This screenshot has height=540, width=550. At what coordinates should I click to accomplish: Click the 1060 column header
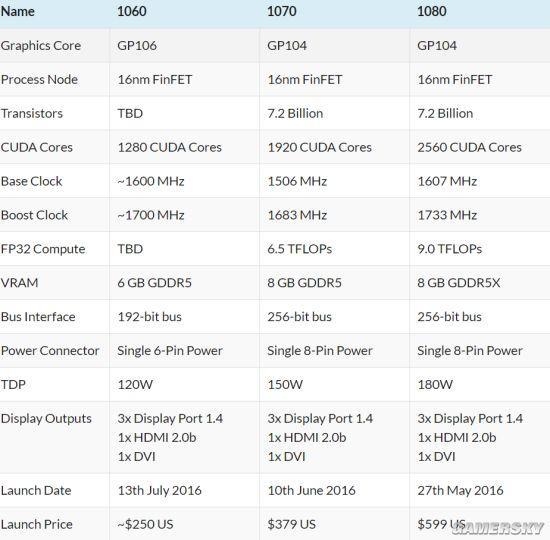[132, 11]
